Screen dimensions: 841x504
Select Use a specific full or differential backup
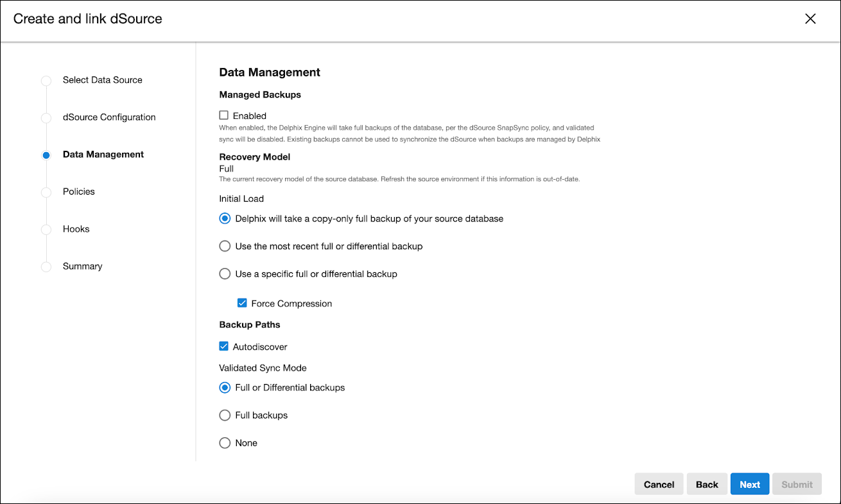[x=225, y=274]
